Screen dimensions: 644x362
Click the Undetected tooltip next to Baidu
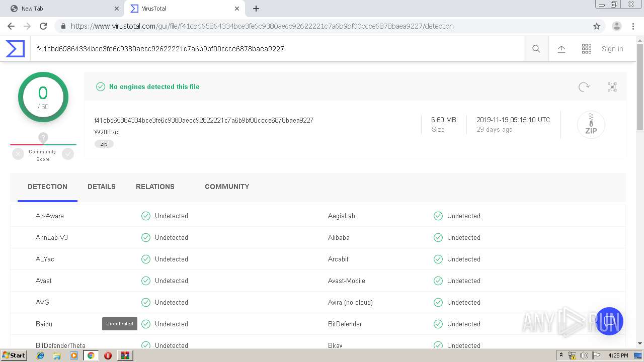pos(120,324)
